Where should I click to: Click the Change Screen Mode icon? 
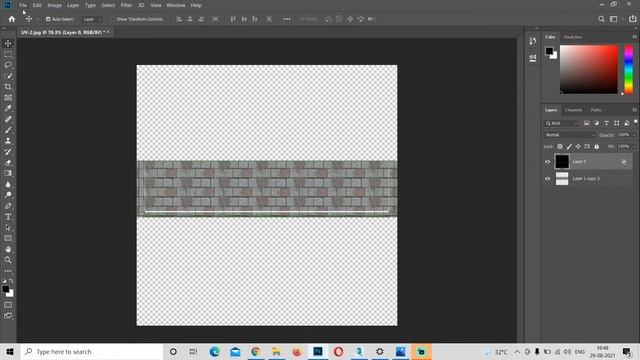point(8,316)
